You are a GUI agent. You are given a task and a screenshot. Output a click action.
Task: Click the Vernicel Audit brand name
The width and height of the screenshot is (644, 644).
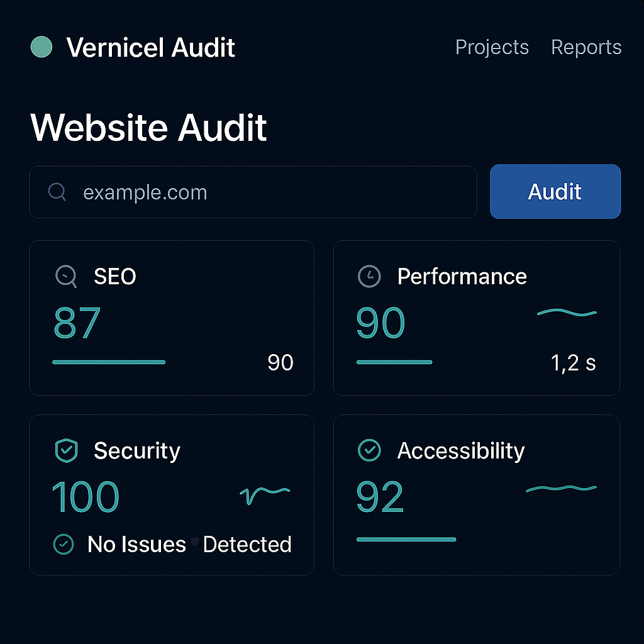tap(151, 48)
